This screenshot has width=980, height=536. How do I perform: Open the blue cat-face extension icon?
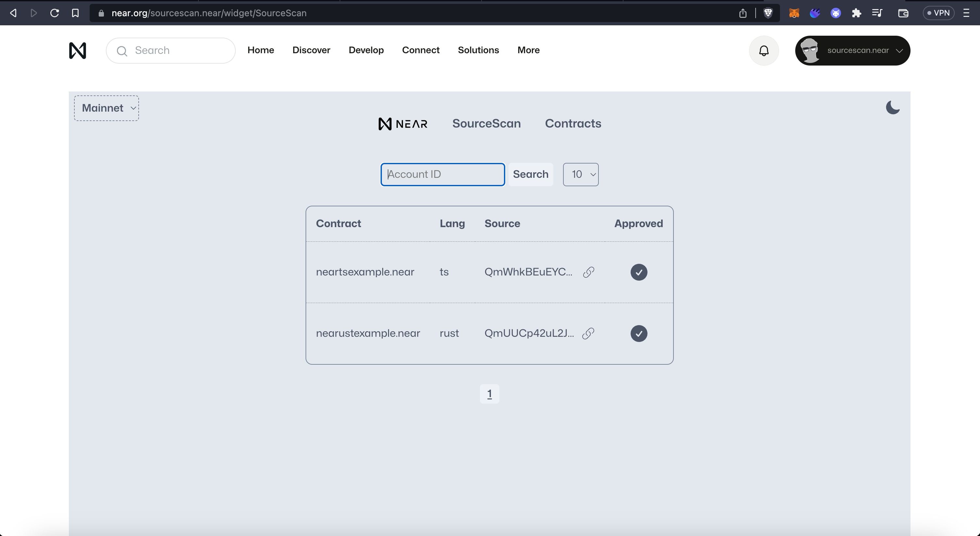pyautogui.click(x=836, y=13)
